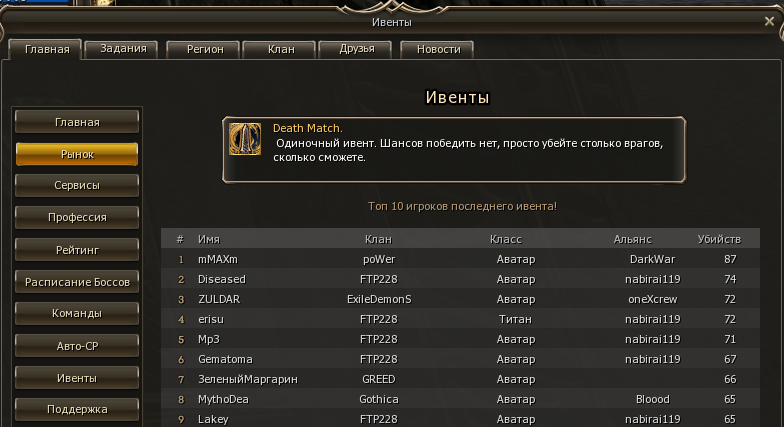Open the Регион tab
Image resolution: width=784 pixels, height=427 pixels.
point(204,50)
